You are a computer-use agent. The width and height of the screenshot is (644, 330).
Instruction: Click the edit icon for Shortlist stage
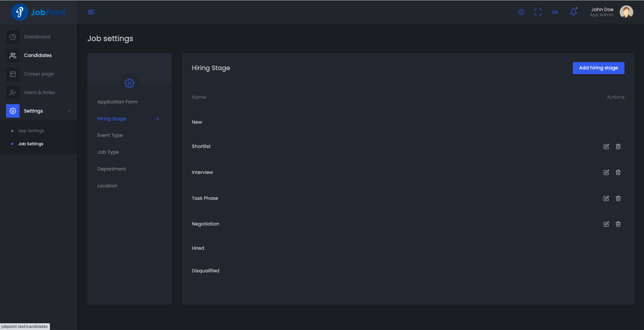point(606,146)
